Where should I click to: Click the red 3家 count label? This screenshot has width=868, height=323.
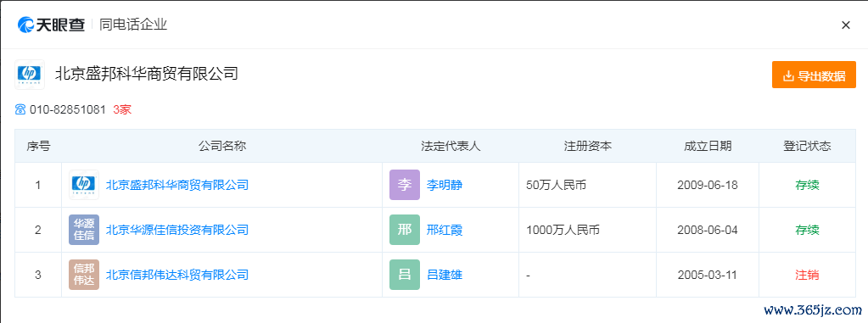[x=122, y=109]
